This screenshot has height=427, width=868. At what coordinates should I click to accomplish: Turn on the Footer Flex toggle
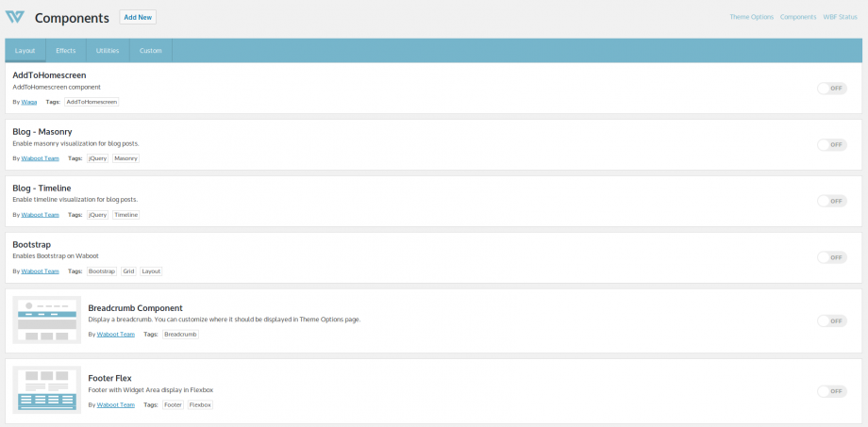coord(832,391)
